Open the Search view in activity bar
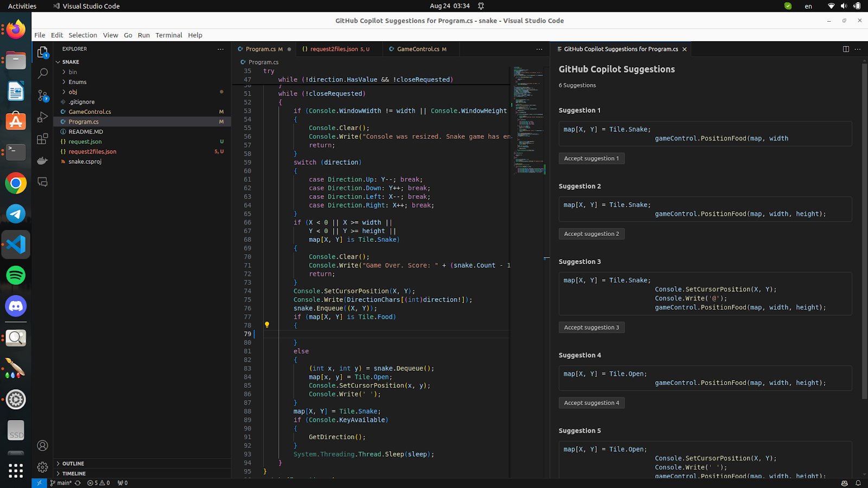The image size is (868, 488). pyautogui.click(x=42, y=73)
